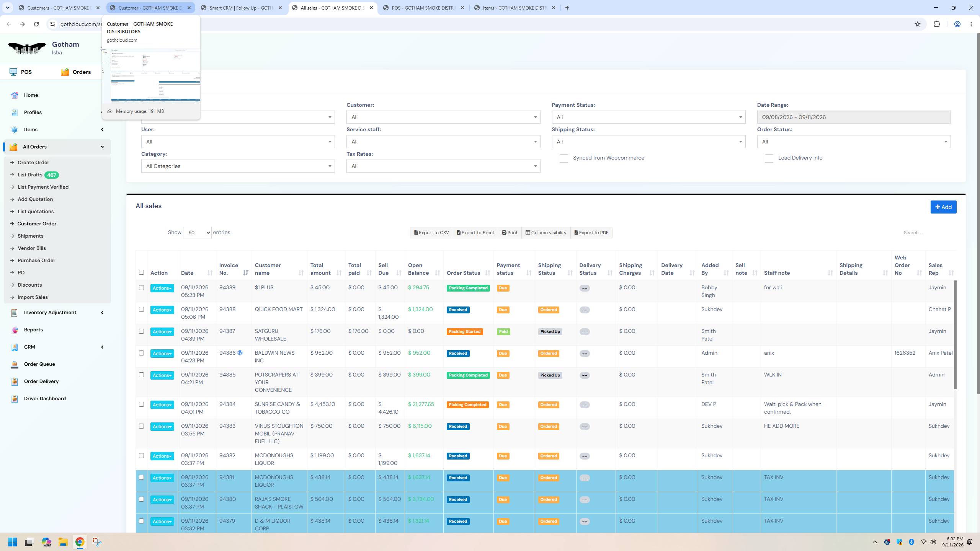Open List Payment Verified menu item
The width and height of the screenshot is (980, 551).
(x=43, y=187)
